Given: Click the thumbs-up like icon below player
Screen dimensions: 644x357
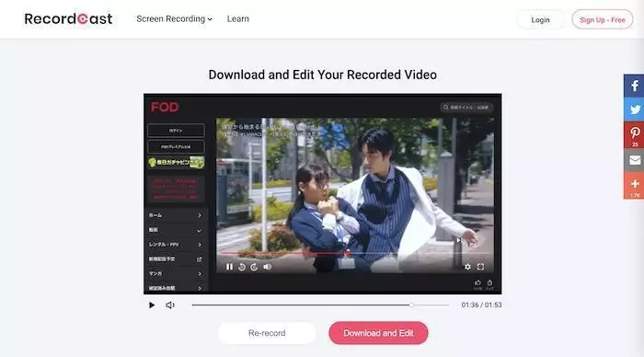Looking at the screenshot, I should [x=477, y=284].
